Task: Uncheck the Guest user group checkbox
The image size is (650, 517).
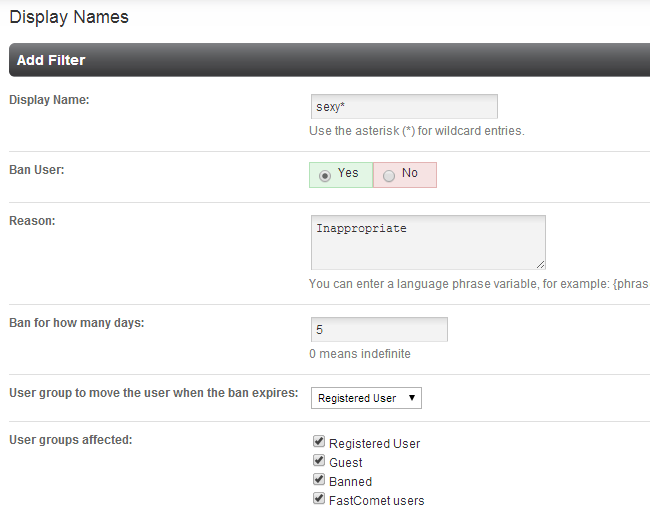Action: [319, 461]
